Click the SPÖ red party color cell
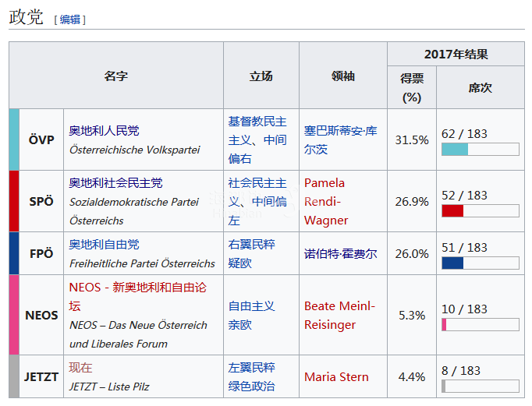Viewport: 532px width, 406px height. [x=14, y=201]
